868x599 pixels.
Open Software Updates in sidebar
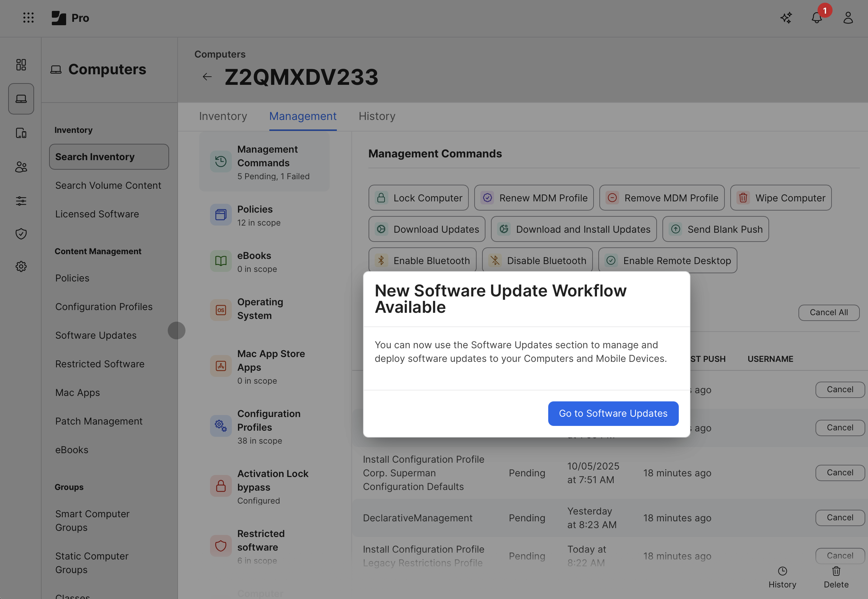(x=96, y=335)
